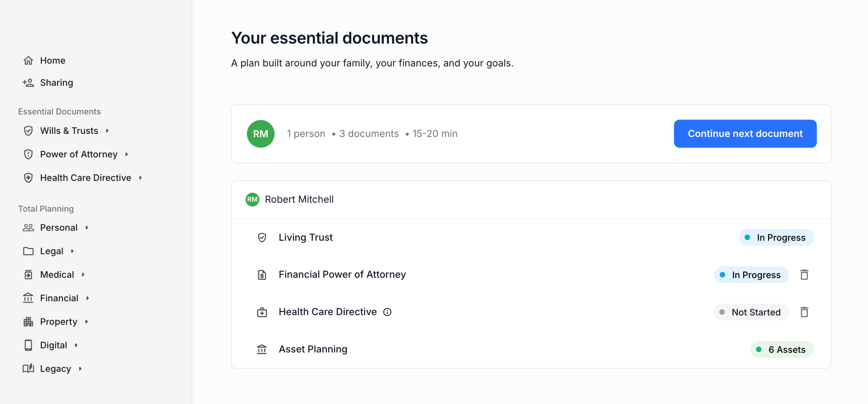Expand Power of Attorney sidebar section
Screen dimensions: 868x404
pyautogui.click(x=127, y=154)
